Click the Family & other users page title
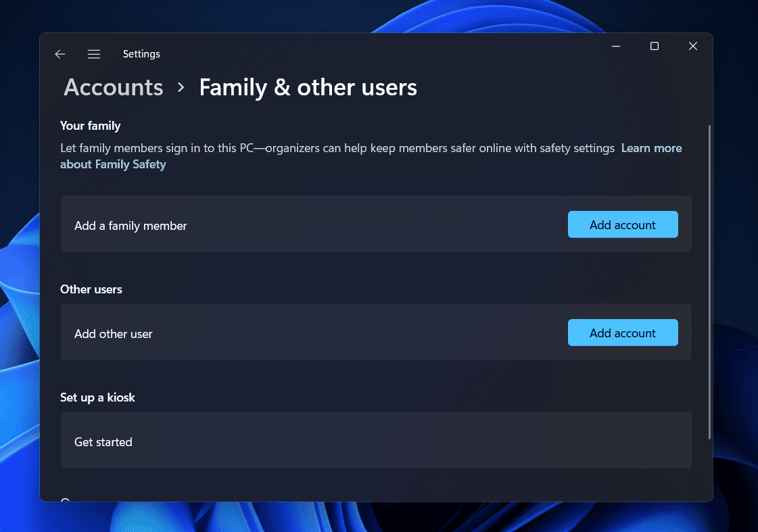Screen dimensions: 758x532 tap(308, 88)
